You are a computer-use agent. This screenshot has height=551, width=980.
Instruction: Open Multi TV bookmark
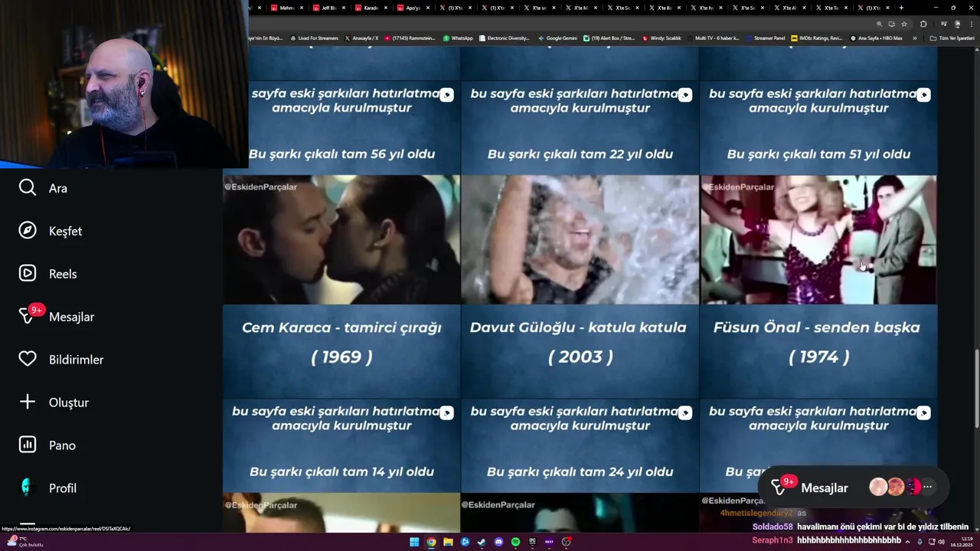(x=713, y=38)
